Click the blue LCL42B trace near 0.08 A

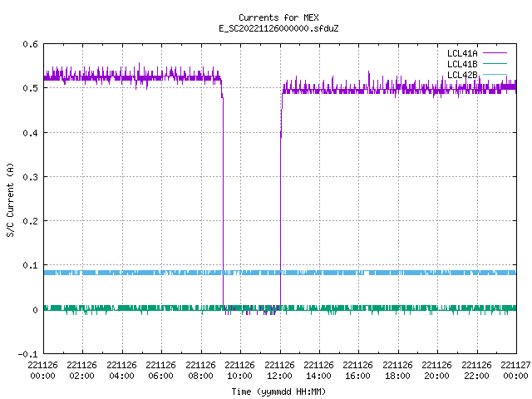tap(280, 273)
